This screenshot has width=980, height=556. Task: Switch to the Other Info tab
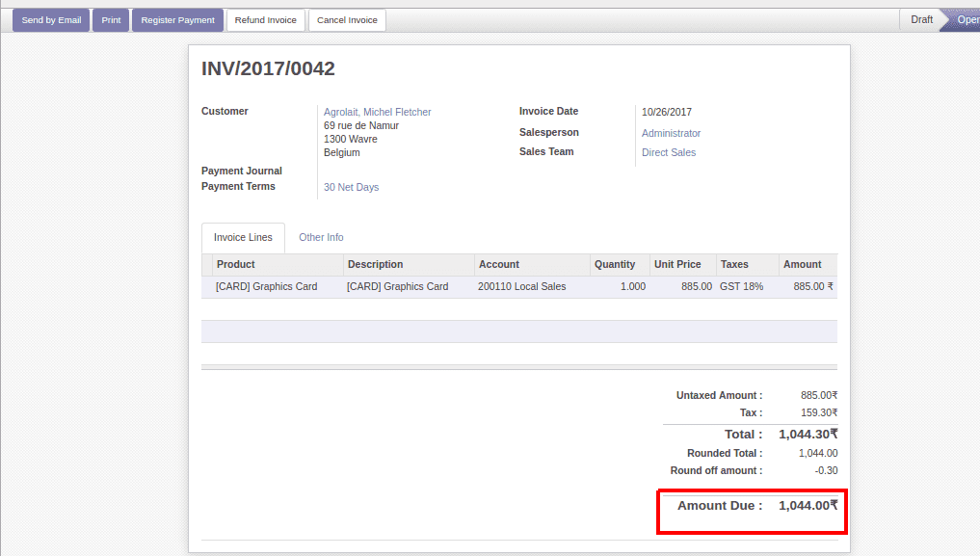[321, 237]
